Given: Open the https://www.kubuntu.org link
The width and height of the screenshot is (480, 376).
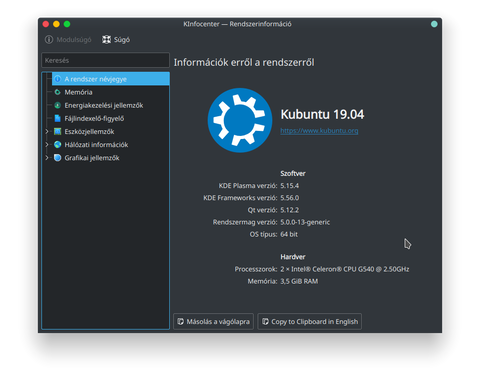Looking at the screenshot, I should point(319,131).
